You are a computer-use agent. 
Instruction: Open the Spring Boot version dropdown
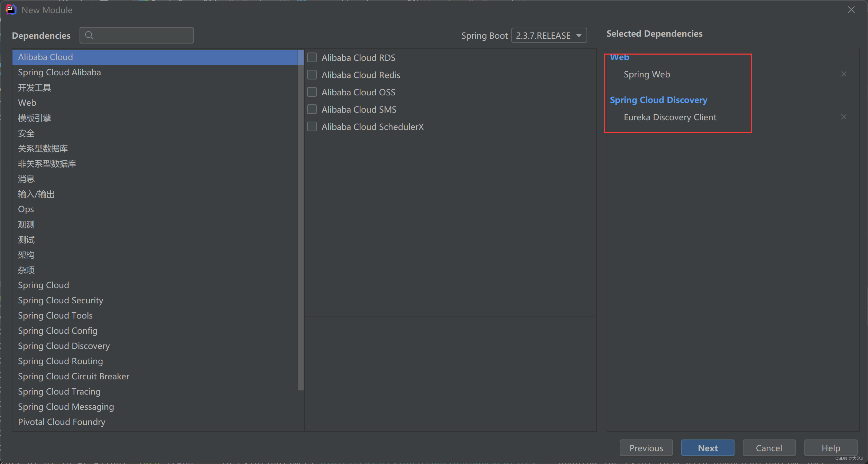pos(549,35)
